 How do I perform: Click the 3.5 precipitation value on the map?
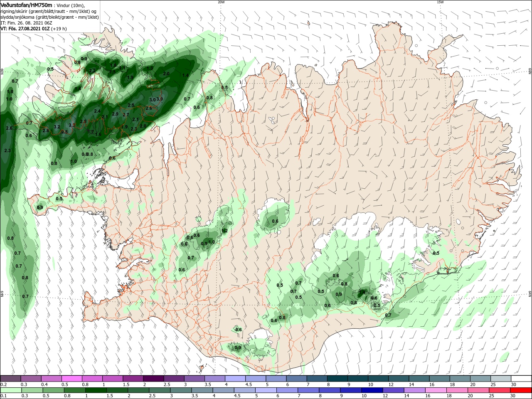click(x=71, y=125)
